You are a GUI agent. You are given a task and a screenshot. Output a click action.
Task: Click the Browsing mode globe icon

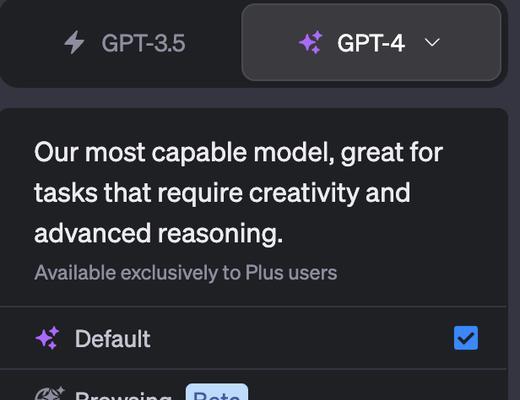pyautogui.click(x=49, y=394)
